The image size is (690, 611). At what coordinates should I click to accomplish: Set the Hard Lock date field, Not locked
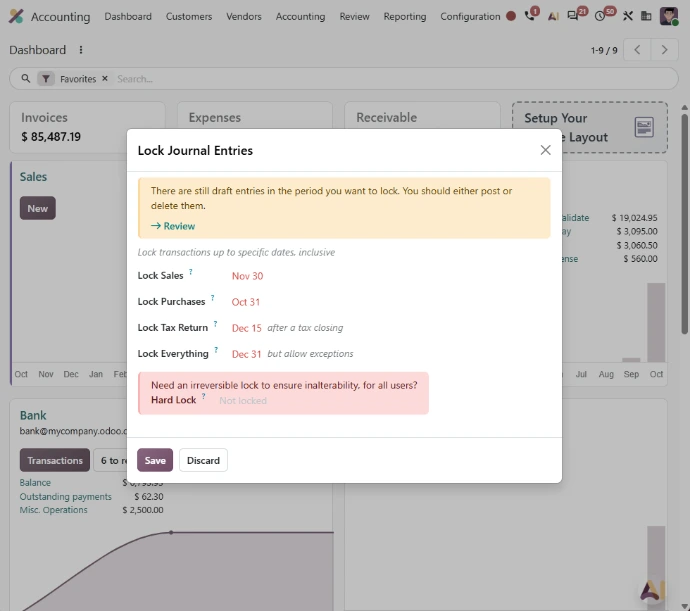tap(243, 401)
